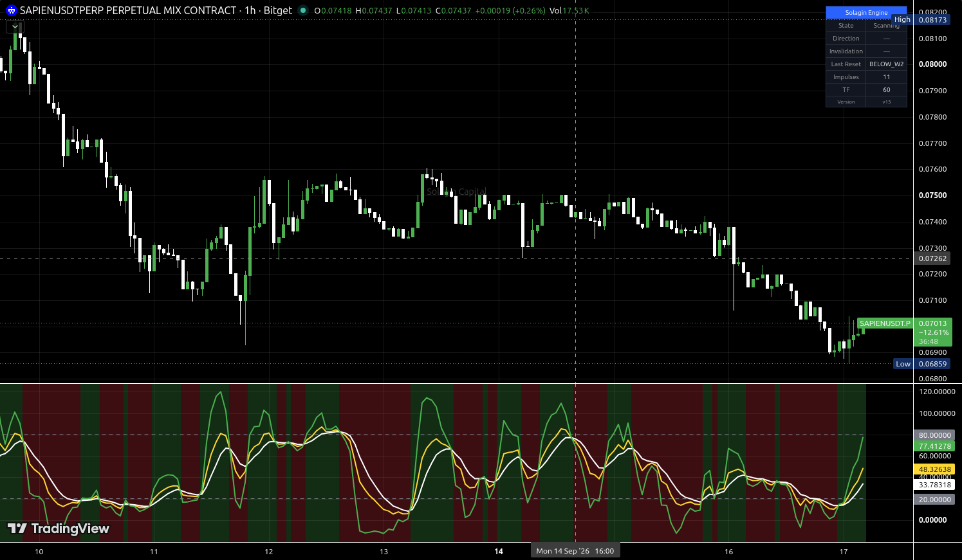Click the Invalidation row in the Solagin table
The image size is (962, 560).
(866, 51)
